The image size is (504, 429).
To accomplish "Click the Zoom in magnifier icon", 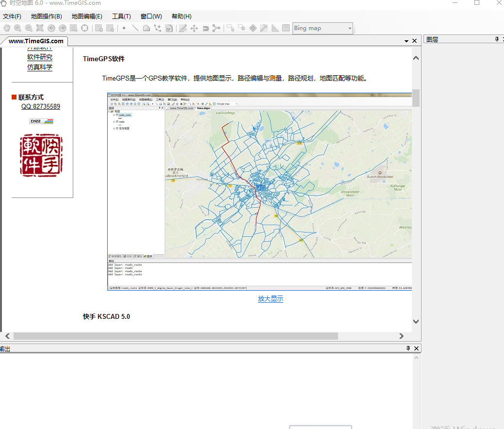I will tap(17, 28).
